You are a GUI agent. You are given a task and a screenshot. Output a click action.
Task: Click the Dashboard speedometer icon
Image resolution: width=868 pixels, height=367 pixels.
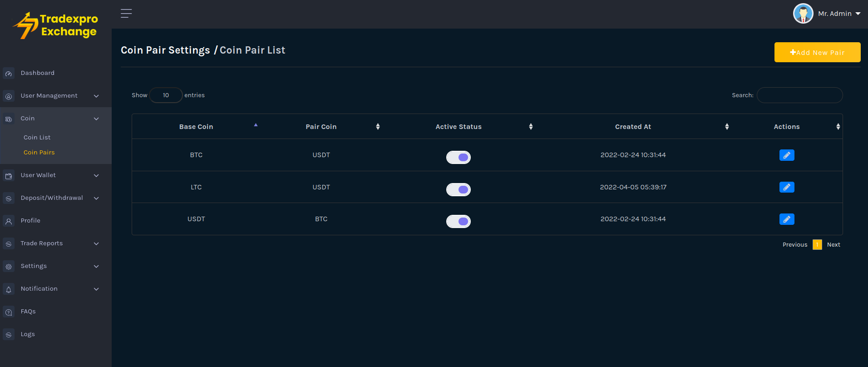[9, 74]
